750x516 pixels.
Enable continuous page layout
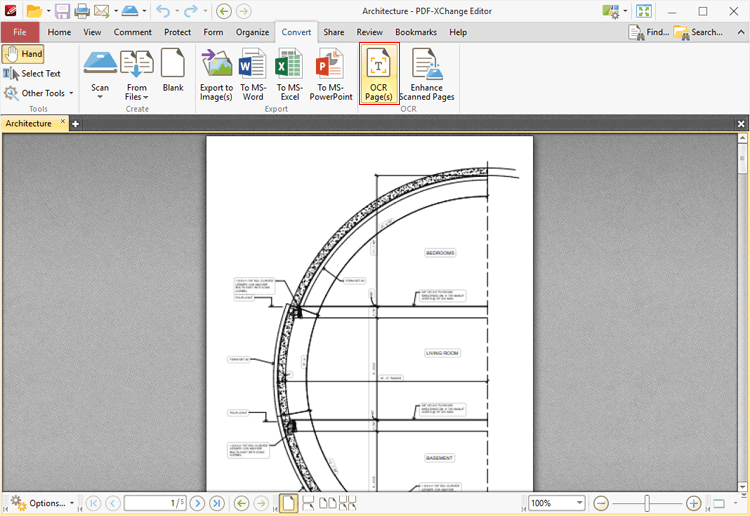click(x=309, y=503)
